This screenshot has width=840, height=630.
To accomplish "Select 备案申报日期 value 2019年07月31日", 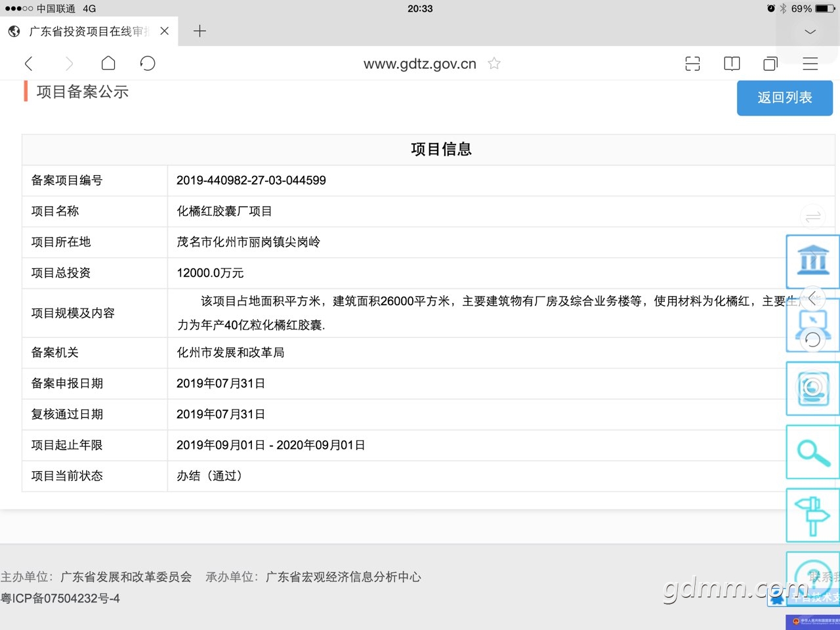I will point(220,383).
